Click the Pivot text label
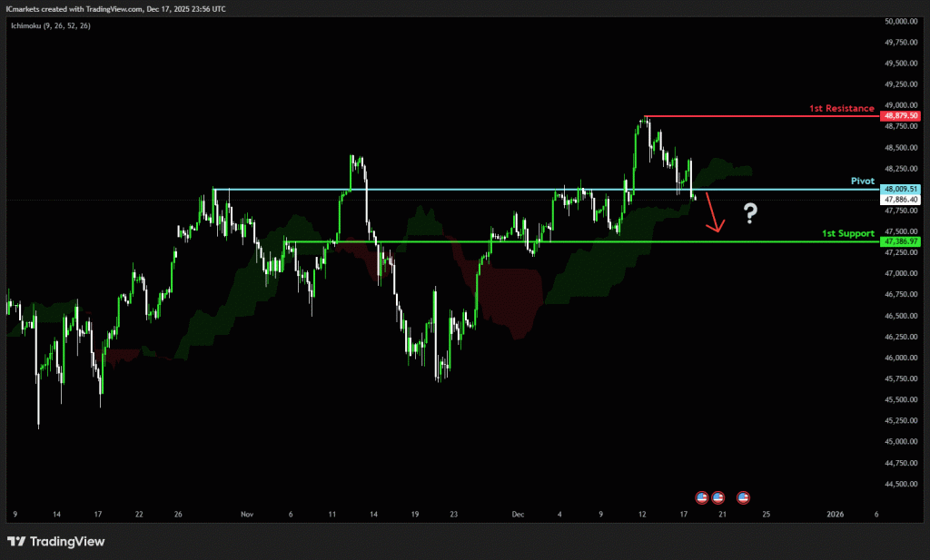The height and width of the screenshot is (560, 930). [x=862, y=182]
